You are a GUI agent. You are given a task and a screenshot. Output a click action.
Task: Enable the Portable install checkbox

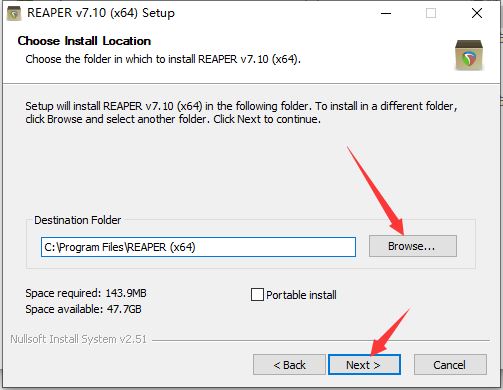pos(257,295)
